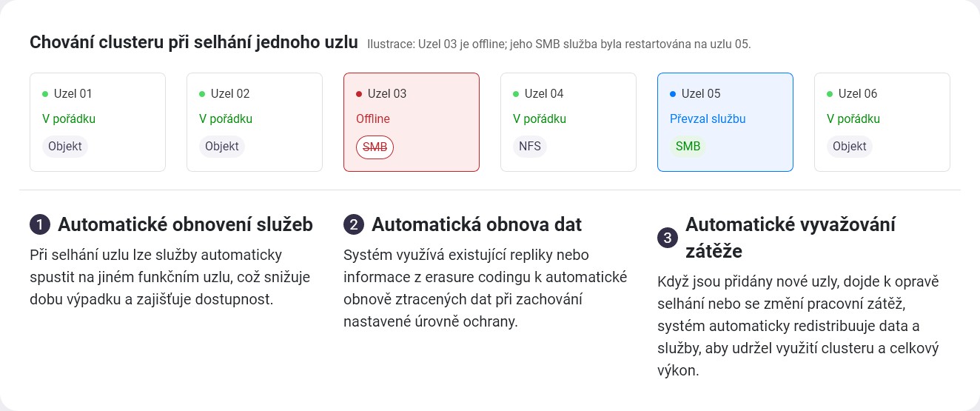Click the Objekt tag on Uzel 01
This screenshot has height=411, width=980.
(x=65, y=147)
